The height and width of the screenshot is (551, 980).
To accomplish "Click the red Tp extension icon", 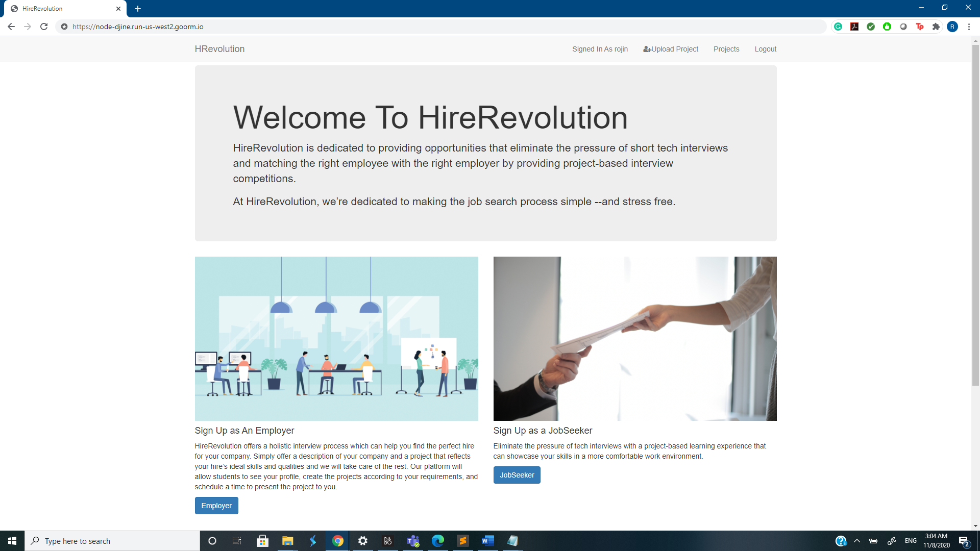I will 920,27.
